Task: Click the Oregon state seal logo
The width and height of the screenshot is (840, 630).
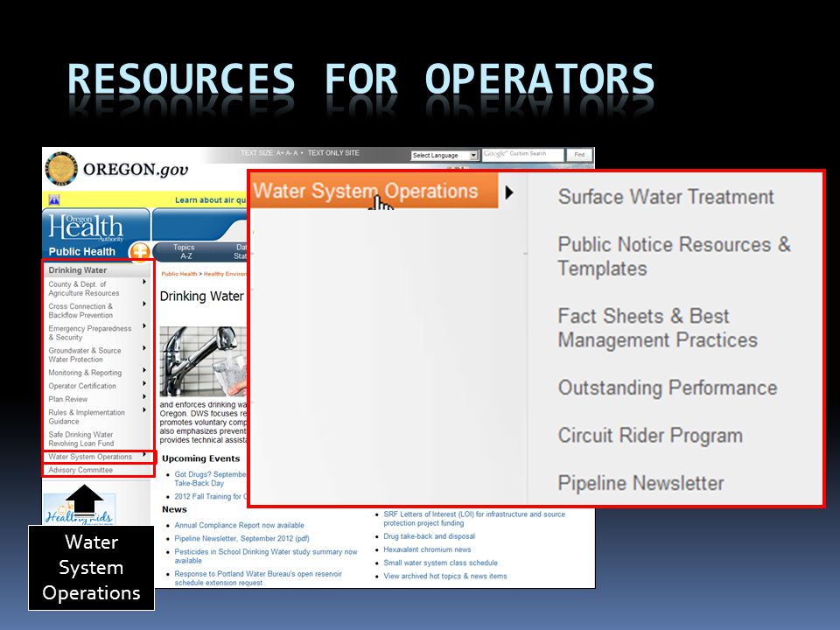Action: click(x=61, y=169)
